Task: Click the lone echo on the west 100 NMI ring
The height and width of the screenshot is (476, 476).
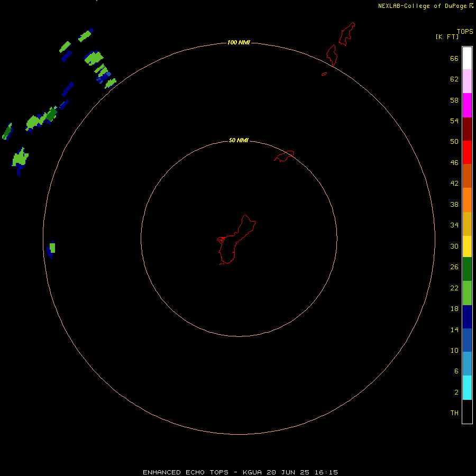Action: [x=51, y=249]
